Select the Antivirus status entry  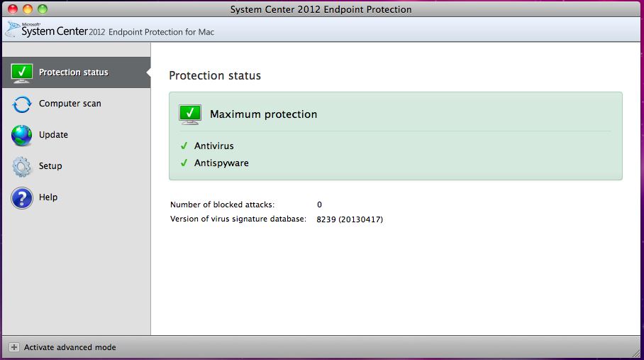214,146
